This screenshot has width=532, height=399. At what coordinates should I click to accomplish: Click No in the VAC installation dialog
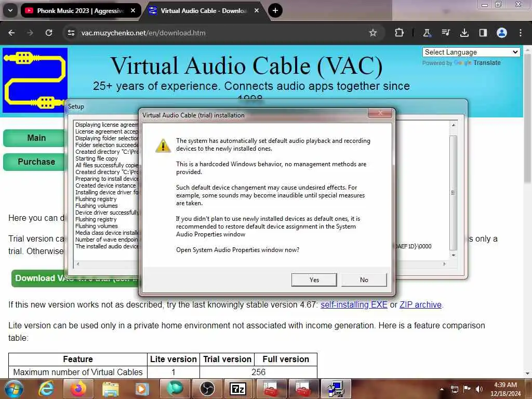click(x=364, y=280)
